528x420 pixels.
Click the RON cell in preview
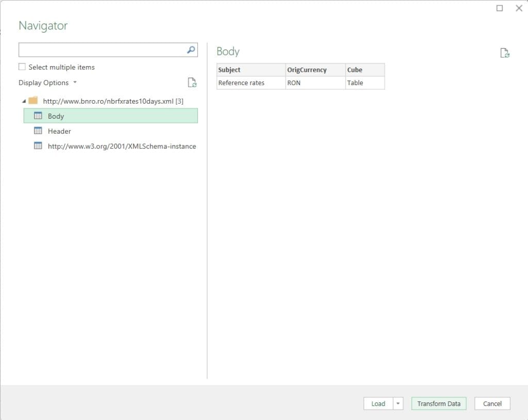(x=316, y=83)
